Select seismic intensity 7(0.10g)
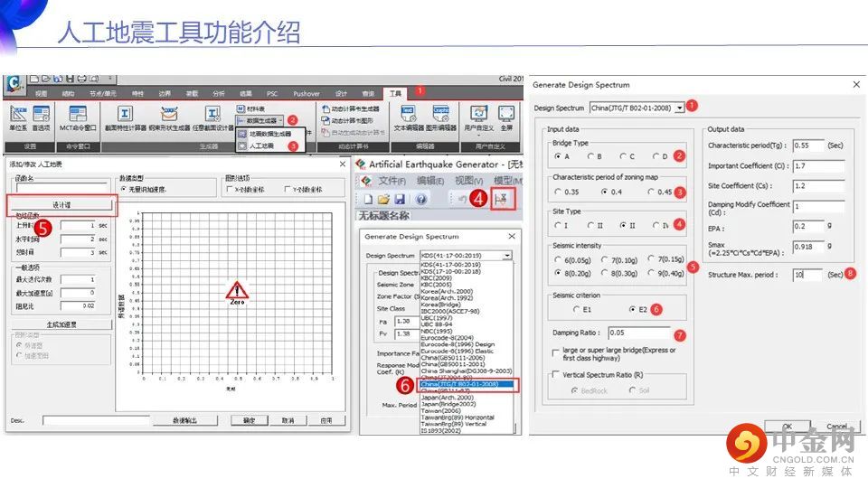The height and width of the screenshot is (488, 868). (605, 259)
